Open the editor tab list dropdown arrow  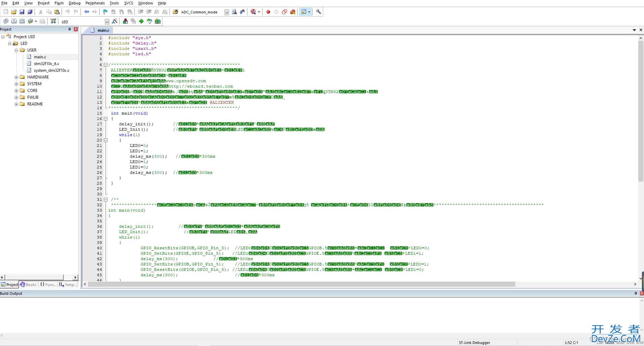tap(634, 30)
